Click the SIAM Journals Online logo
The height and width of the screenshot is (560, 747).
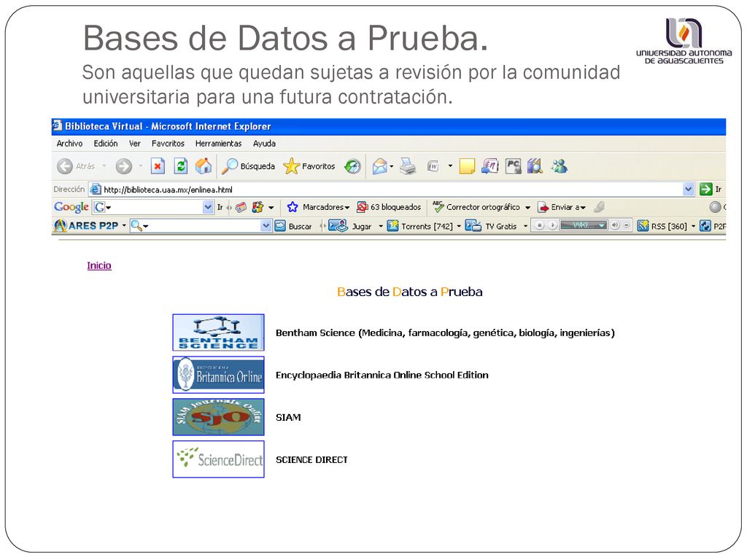(x=218, y=417)
